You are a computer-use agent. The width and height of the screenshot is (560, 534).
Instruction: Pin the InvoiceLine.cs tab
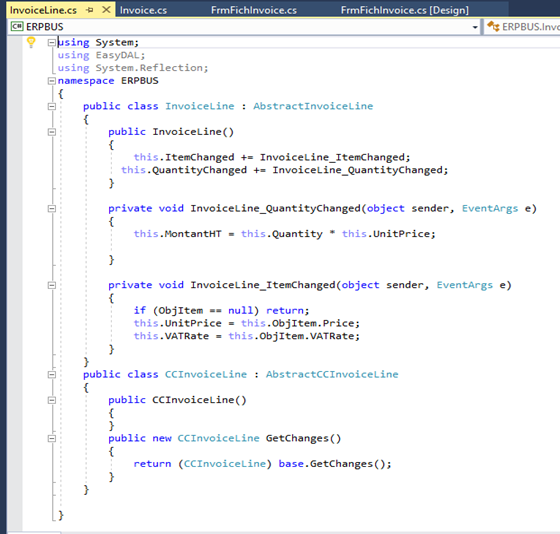pos(90,10)
